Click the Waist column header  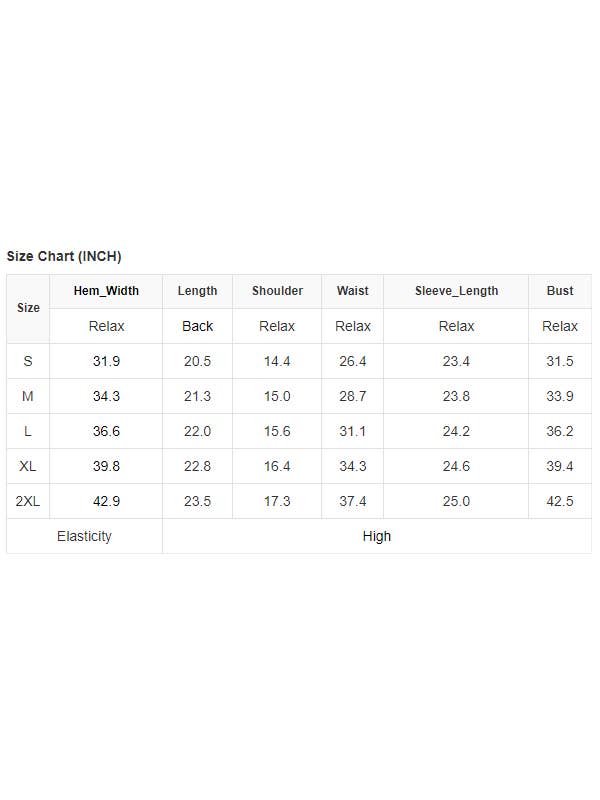click(352, 291)
